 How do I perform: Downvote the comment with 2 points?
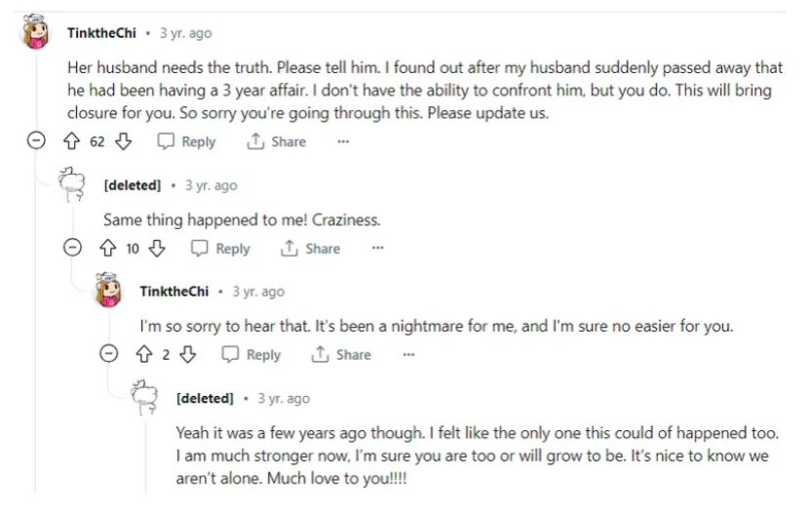[188, 355]
